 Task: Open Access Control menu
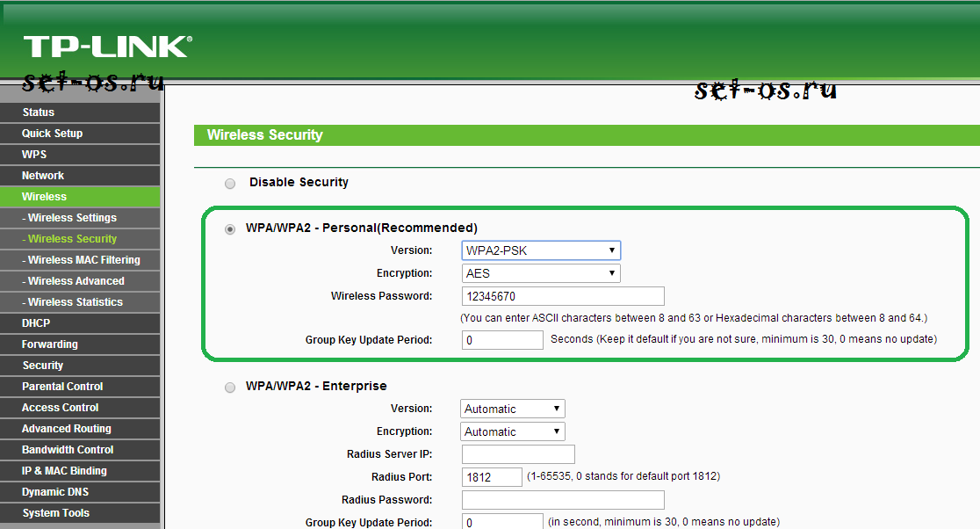pyautogui.click(x=80, y=408)
